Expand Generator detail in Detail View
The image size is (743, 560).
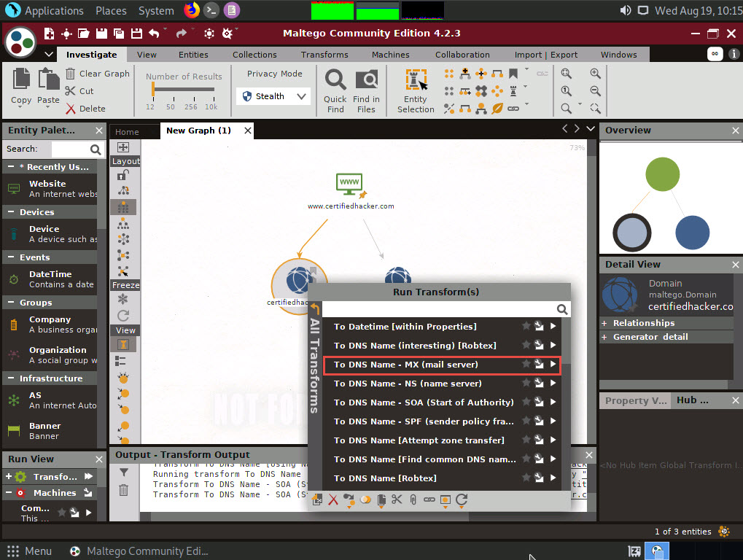tap(604, 338)
